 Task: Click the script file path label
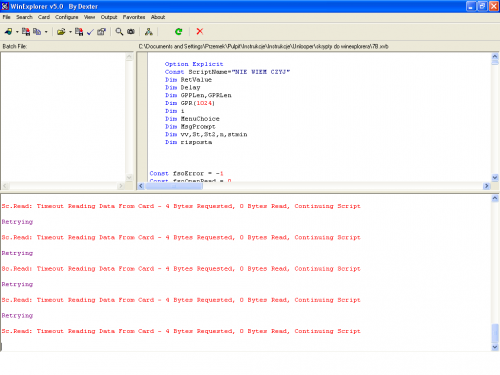pyautogui.click(x=264, y=46)
